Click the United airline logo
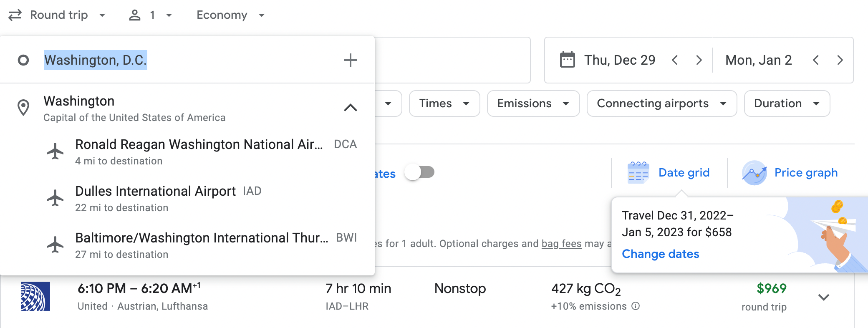The width and height of the screenshot is (868, 328). [35, 297]
